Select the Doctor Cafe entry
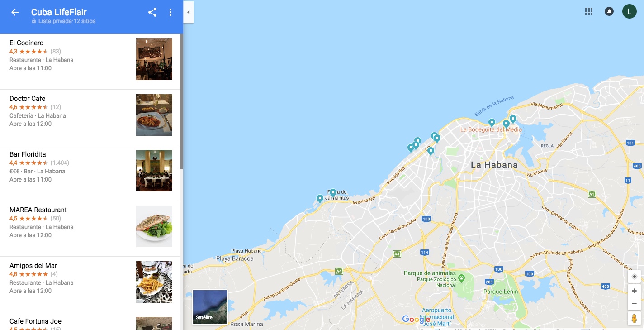 90,117
